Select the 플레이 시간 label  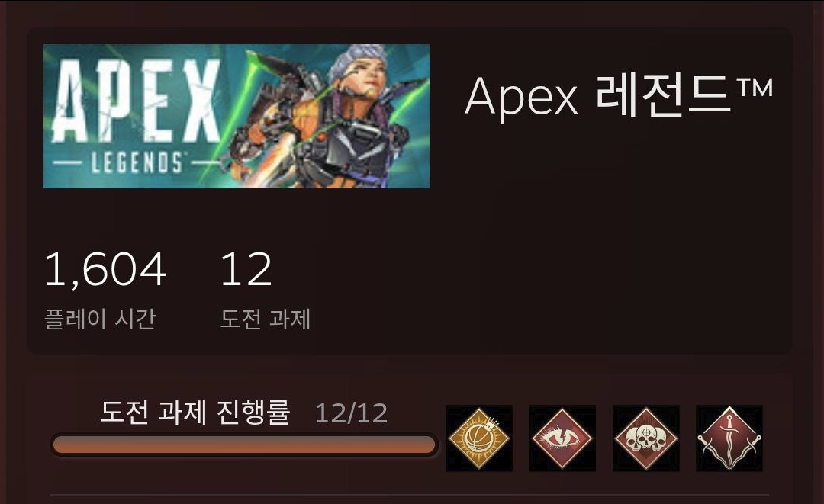point(100,319)
